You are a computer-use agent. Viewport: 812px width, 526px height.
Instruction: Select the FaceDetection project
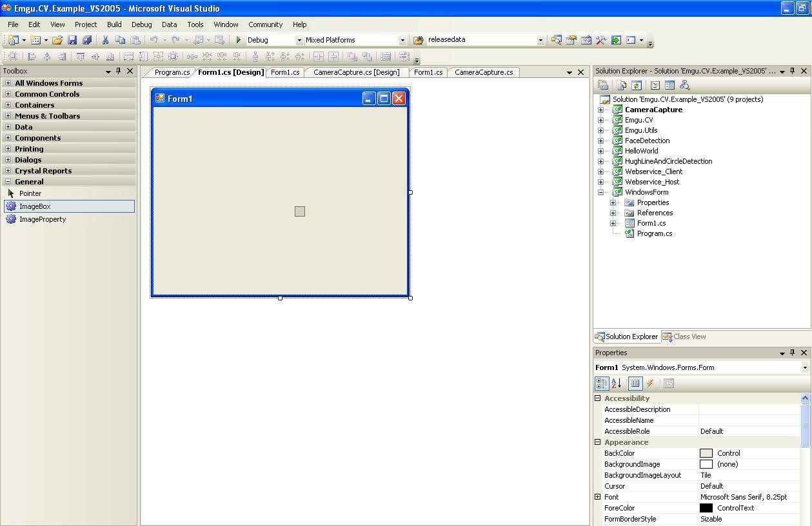click(647, 141)
